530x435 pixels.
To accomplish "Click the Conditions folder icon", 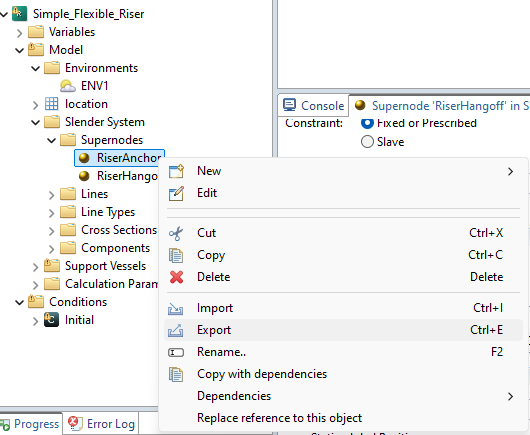I will coord(36,301).
